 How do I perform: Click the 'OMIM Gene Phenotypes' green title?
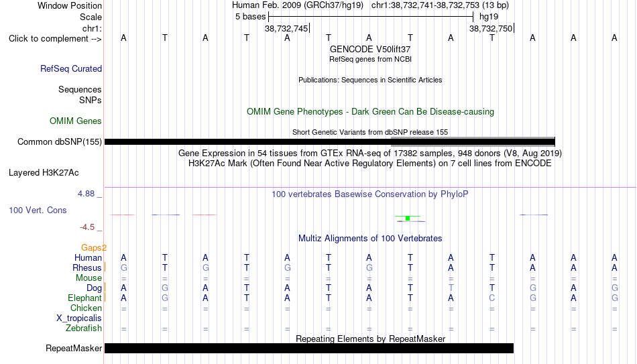point(370,112)
